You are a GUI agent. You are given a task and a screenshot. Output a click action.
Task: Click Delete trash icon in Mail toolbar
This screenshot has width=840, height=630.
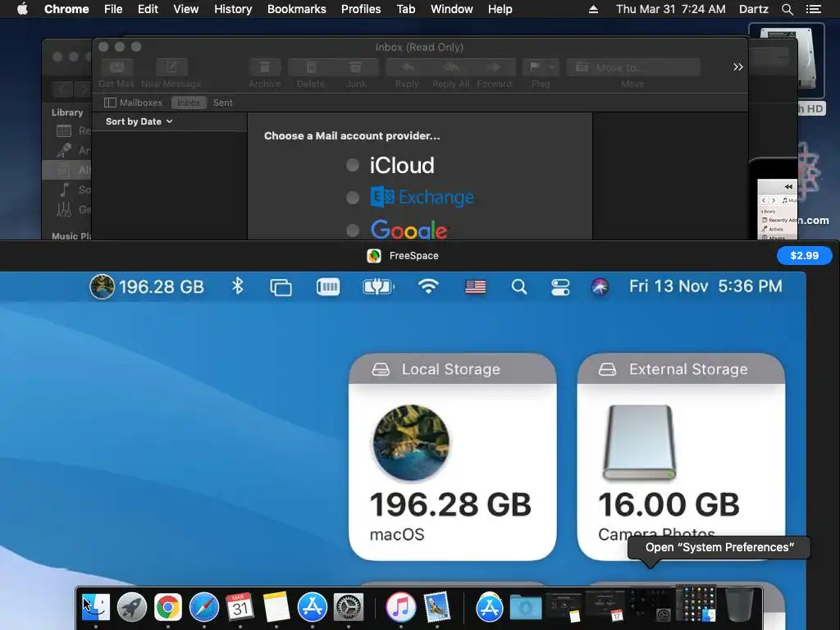pyautogui.click(x=311, y=67)
